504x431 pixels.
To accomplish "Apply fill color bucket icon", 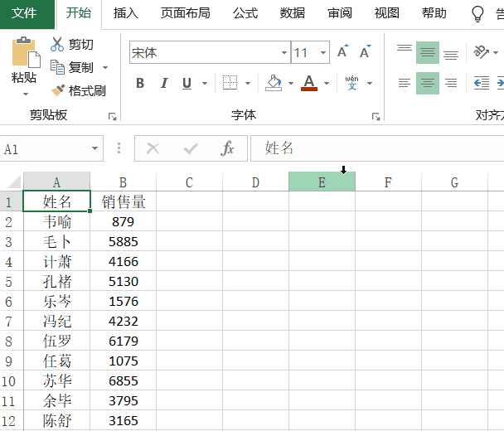I will 274,83.
